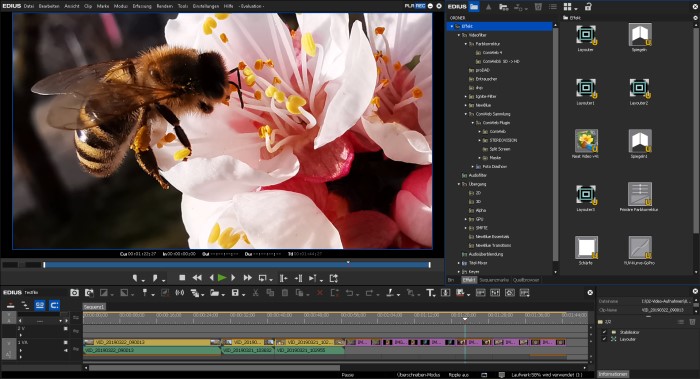Open the Bearbeiten menu
Viewport: 700px width, 379px height.
click(49, 6)
